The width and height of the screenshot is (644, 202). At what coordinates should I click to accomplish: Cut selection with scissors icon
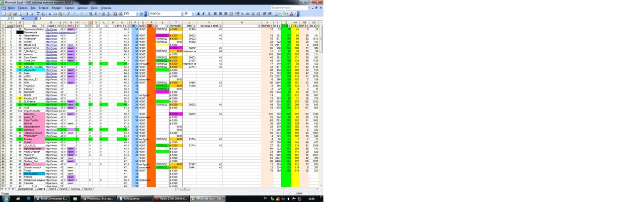(49, 14)
